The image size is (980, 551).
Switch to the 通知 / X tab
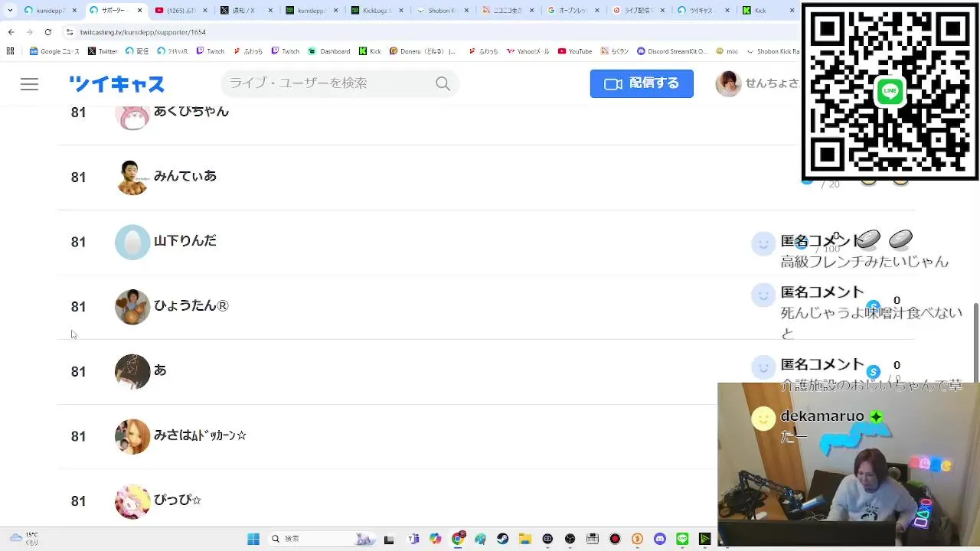point(247,11)
